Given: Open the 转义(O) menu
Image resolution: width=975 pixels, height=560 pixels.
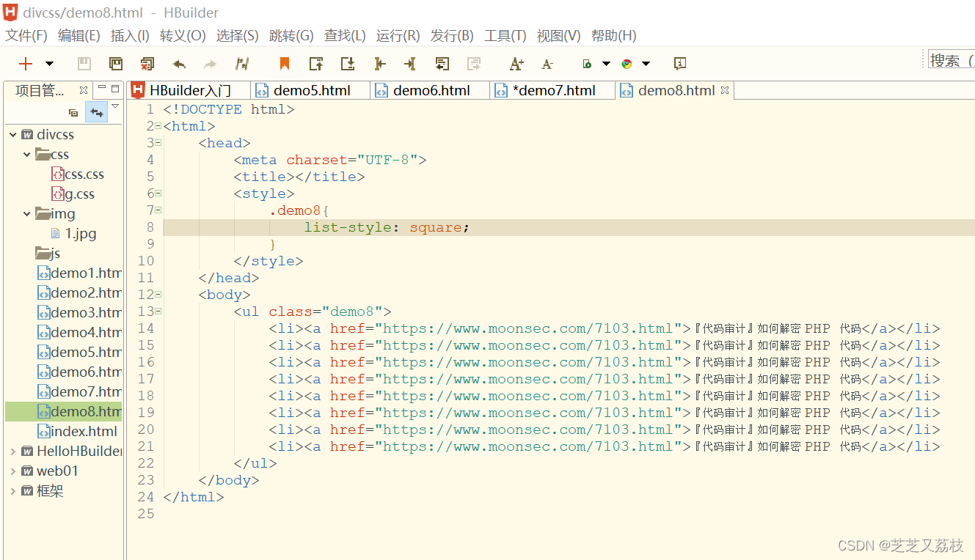Looking at the screenshot, I should pyautogui.click(x=183, y=35).
